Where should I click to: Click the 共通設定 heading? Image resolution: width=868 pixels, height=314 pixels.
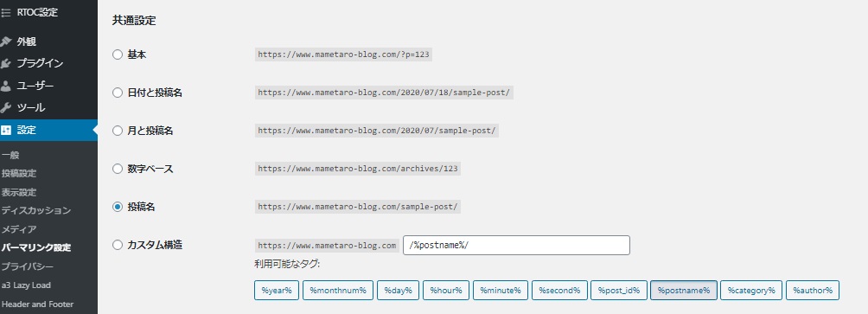(134, 21)
